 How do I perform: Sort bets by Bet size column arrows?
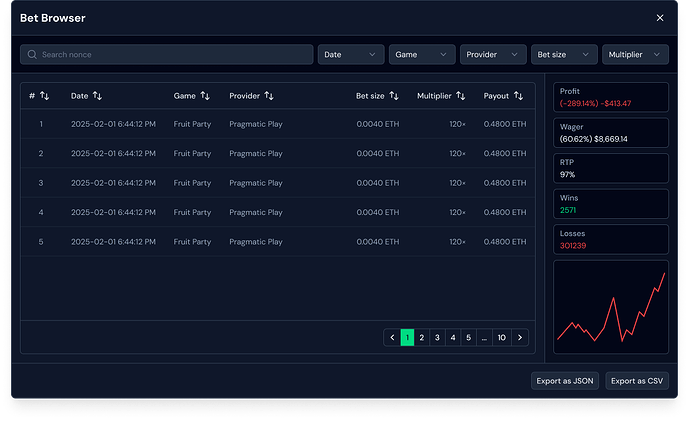tap(394, 96)
